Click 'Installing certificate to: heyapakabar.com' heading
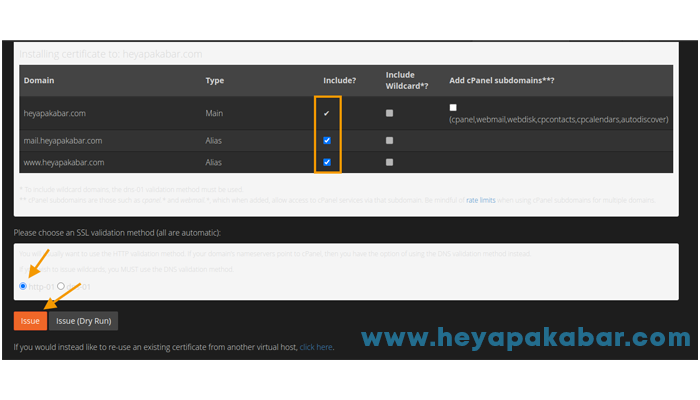 111,54
